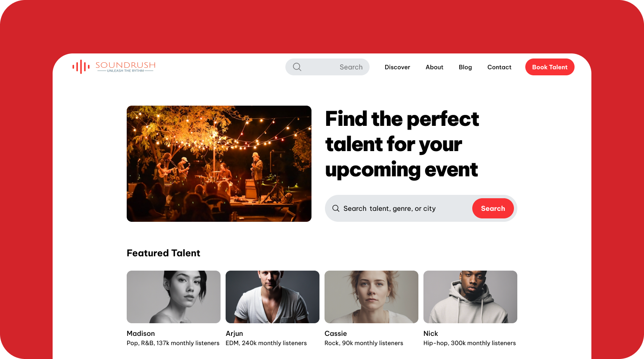644x359 pixels.
Task: Click the red Search button
Action: tap(493, 208)
